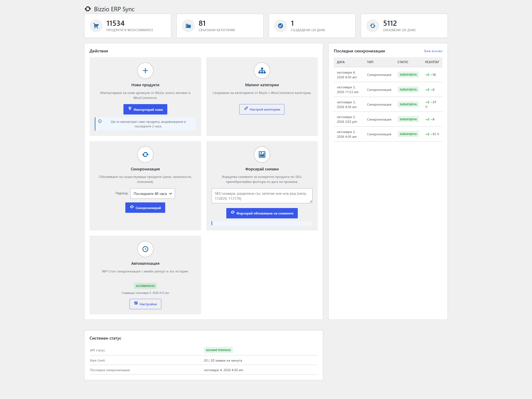
Task: Open Настрой категории settings
Action: (x=262, y=110)
